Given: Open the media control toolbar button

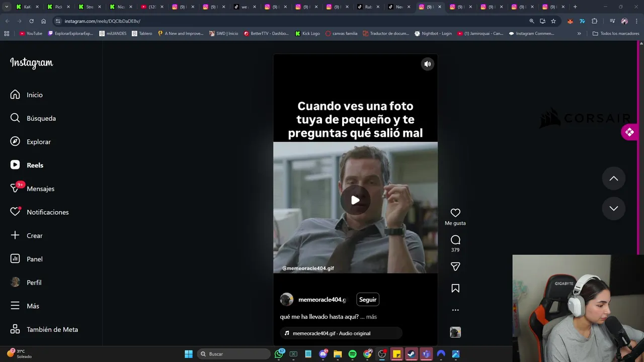Looking at the screenshot, I should [x=612, y=21].
